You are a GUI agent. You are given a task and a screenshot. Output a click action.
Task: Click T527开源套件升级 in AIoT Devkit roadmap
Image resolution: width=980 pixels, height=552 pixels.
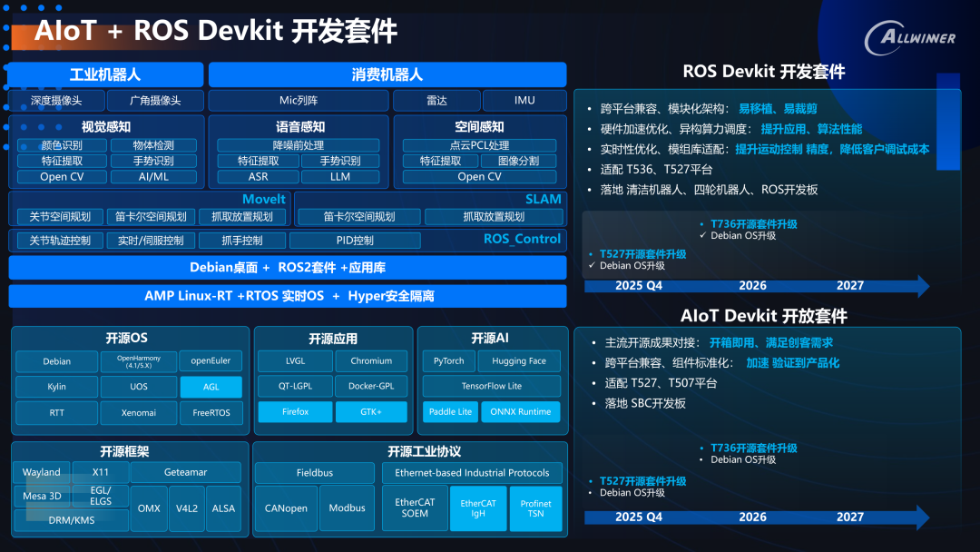[x=642, y=481]
